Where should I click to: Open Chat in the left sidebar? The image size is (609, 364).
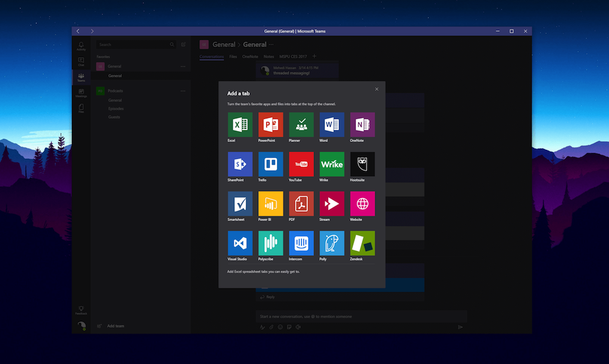[81, 62]
